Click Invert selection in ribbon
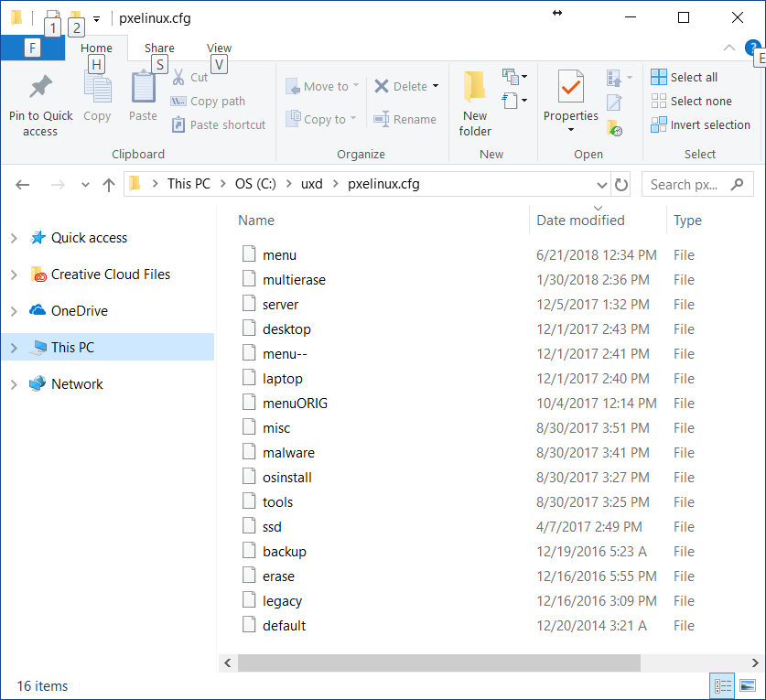 (700, 124)
